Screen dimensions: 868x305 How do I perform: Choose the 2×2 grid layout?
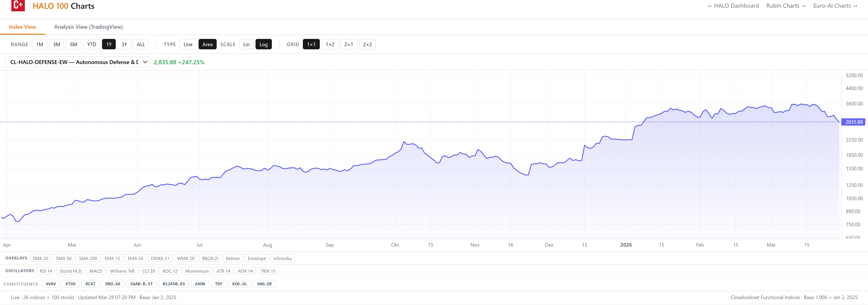point(367,45)
